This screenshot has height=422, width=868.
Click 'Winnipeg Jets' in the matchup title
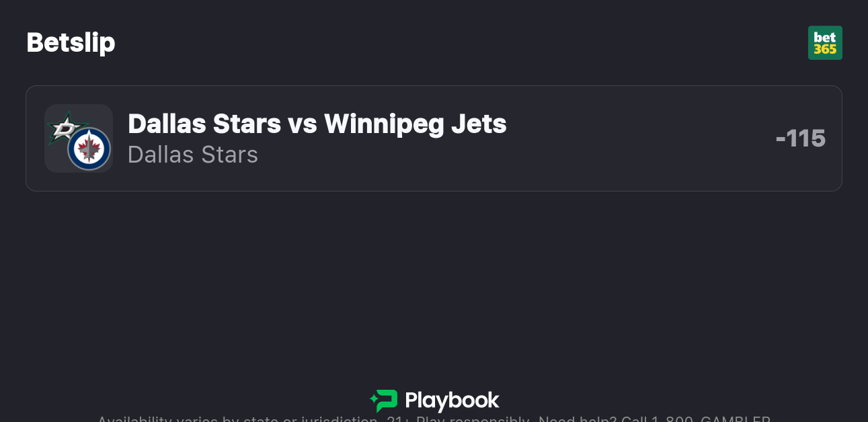[x=415, y=124]
